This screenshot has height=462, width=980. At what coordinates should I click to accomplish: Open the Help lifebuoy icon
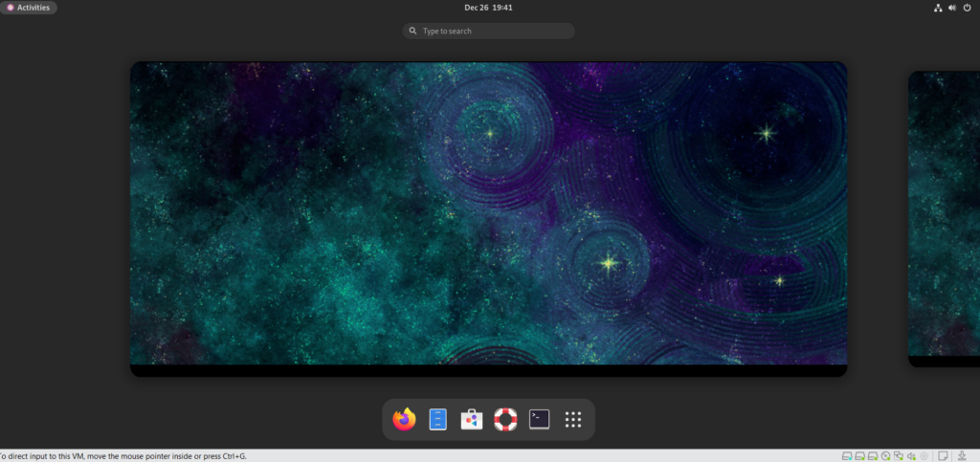[505, 419]
